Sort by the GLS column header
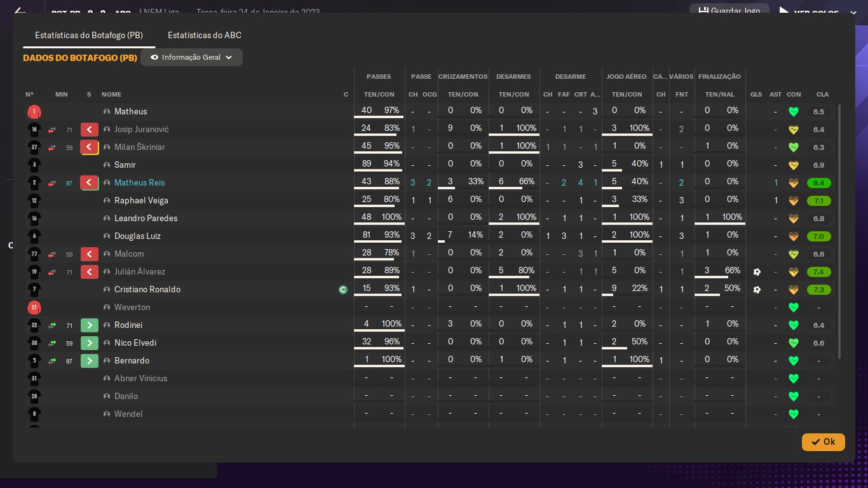This screenshot has width=868, height=488. point(756,95)
